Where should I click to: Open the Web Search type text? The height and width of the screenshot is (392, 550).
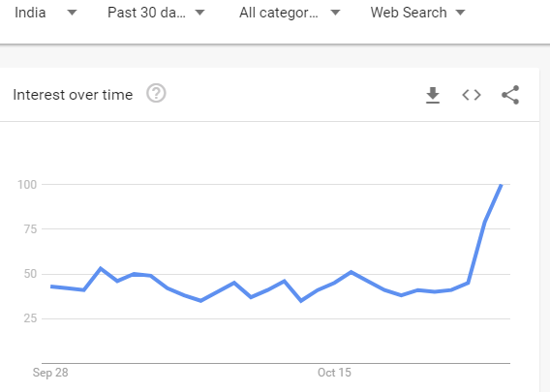click(x=409, y=13)
